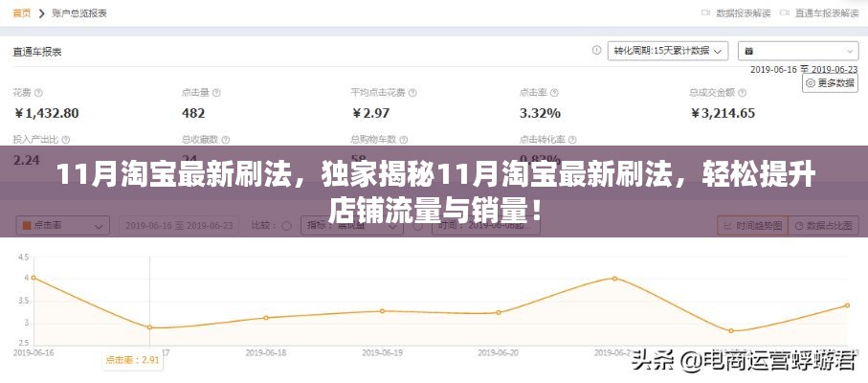
Task: Click the 直通车报表 section title
Action: point(37,52)
